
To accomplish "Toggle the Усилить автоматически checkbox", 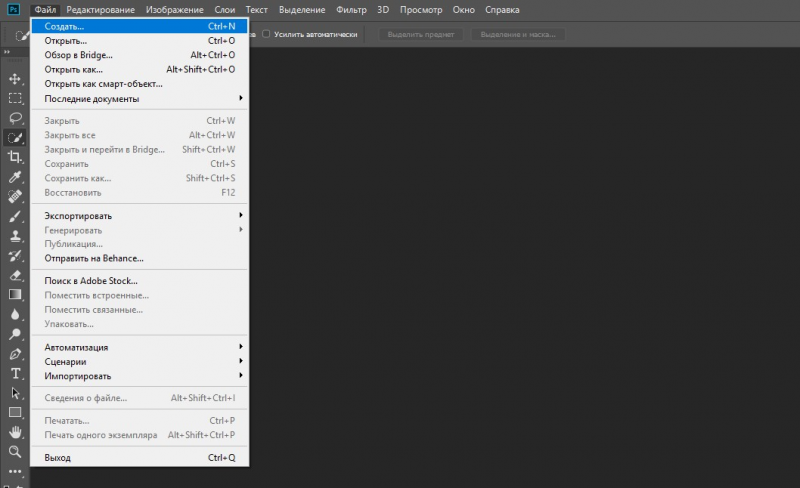I will 266,34.
